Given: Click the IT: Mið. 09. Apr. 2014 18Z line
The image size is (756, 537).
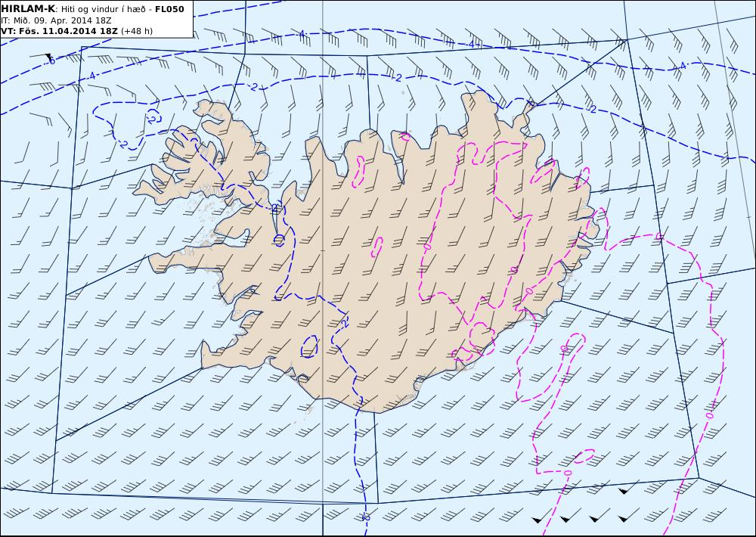Looking at the screenshot, I should pos(57,20).
